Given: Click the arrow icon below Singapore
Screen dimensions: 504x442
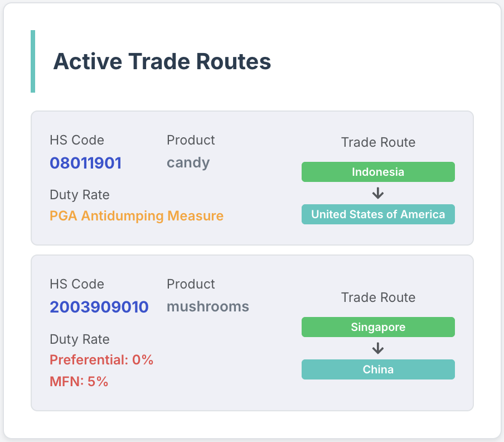Looking at the screenshot, I should [x=378, y=348].
